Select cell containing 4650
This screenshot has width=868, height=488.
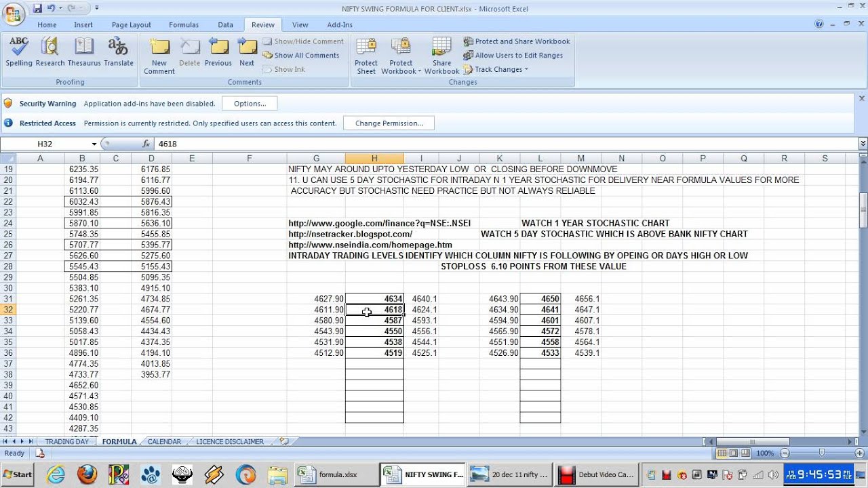point(540,299)
